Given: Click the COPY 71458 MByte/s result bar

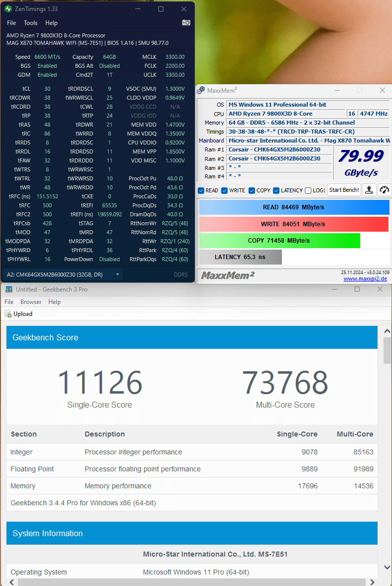Looking at the screenshot, I should tap(279, 240).
